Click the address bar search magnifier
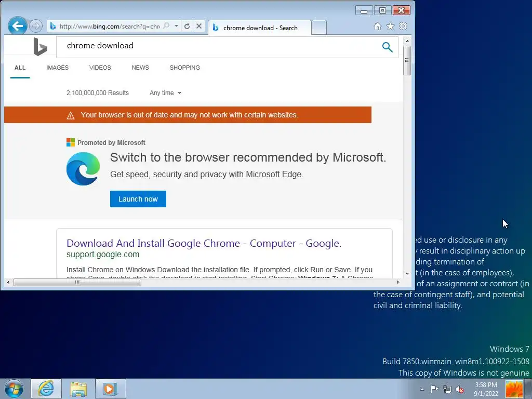Image resolution: width=532 pixels, height=399 pixels. click(166, 26)
